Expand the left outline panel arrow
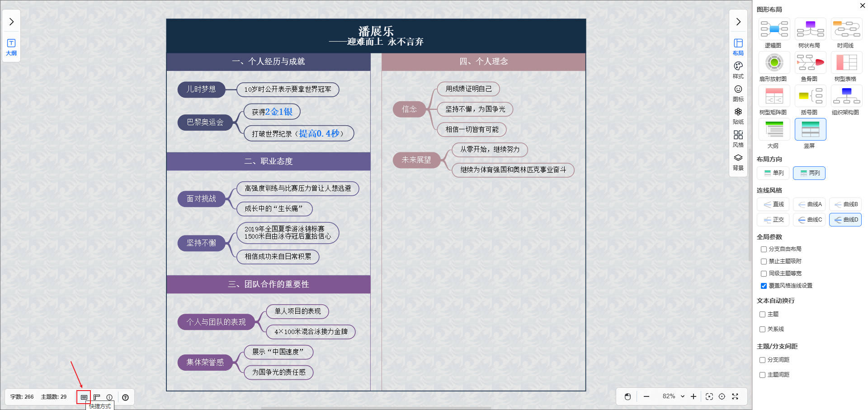 (11, 22)
